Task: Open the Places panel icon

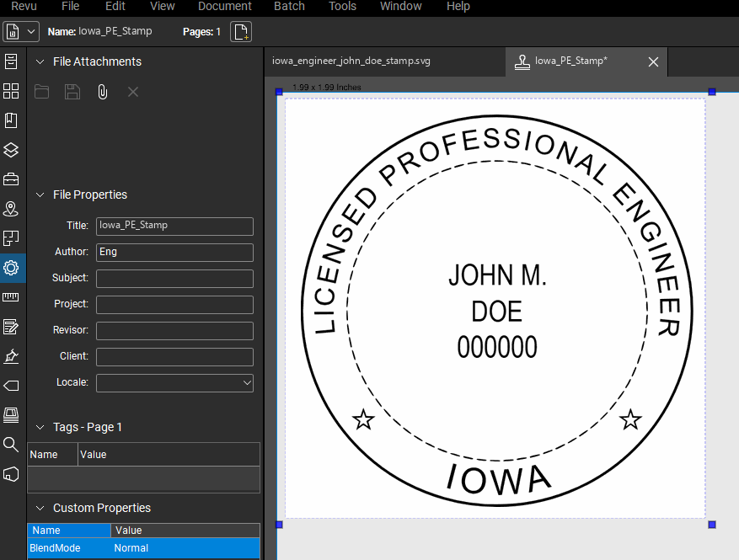Action: (x=11, y=209)
